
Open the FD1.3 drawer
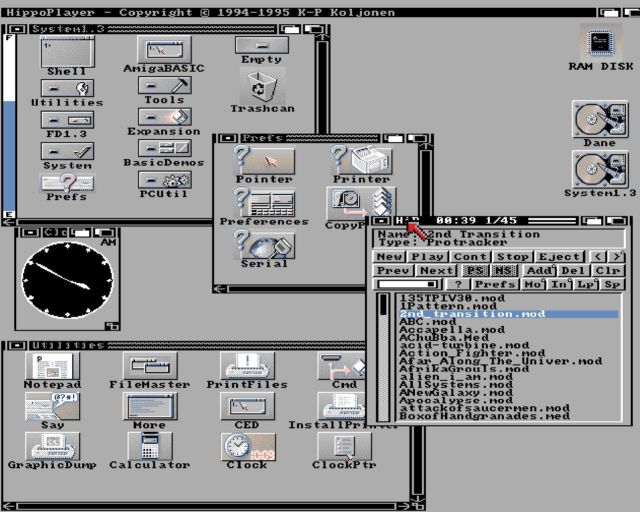[x=67, y=120]
